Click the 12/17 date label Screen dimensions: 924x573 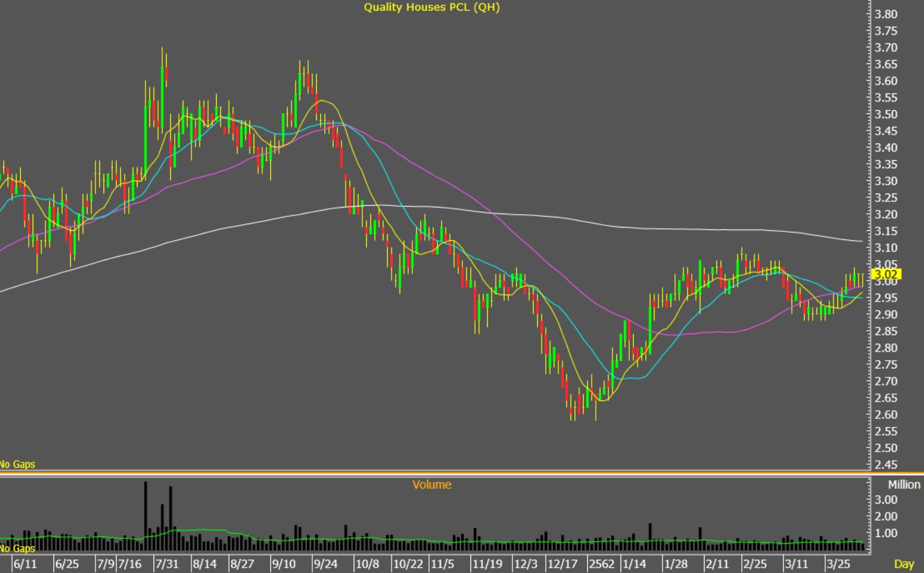tap(563, 564)
